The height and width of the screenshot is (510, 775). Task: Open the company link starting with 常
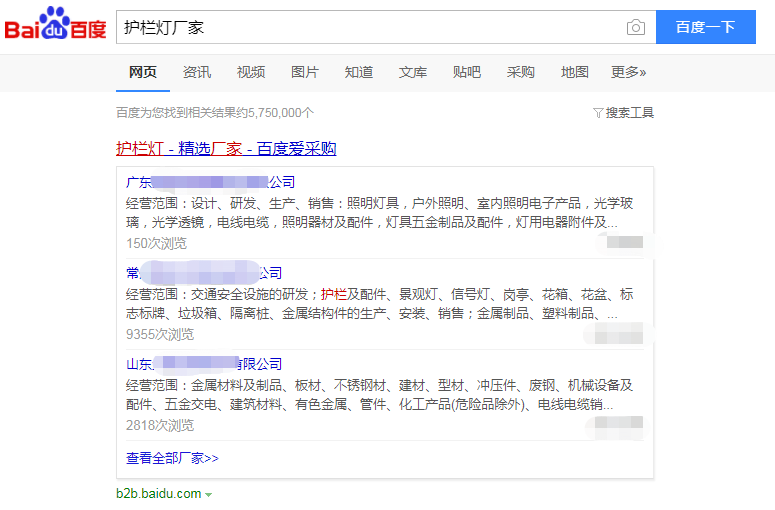click(x=204, y=273)
